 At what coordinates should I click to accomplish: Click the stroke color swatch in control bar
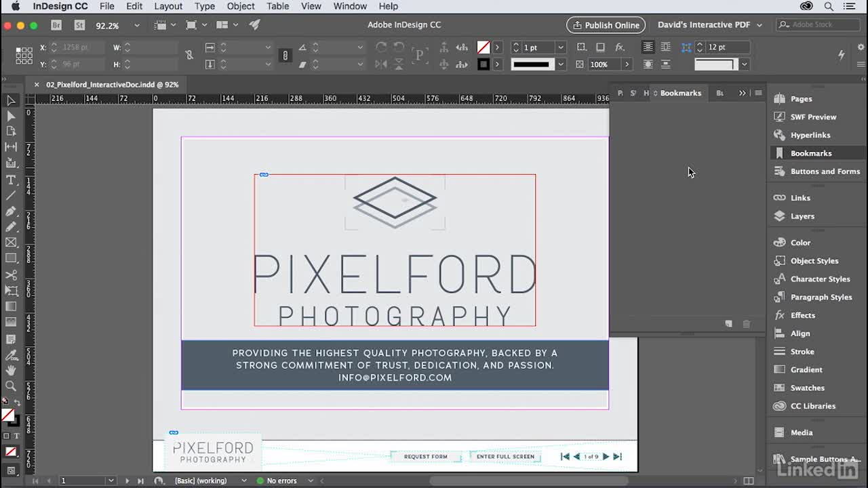click(x=484, y=64)
